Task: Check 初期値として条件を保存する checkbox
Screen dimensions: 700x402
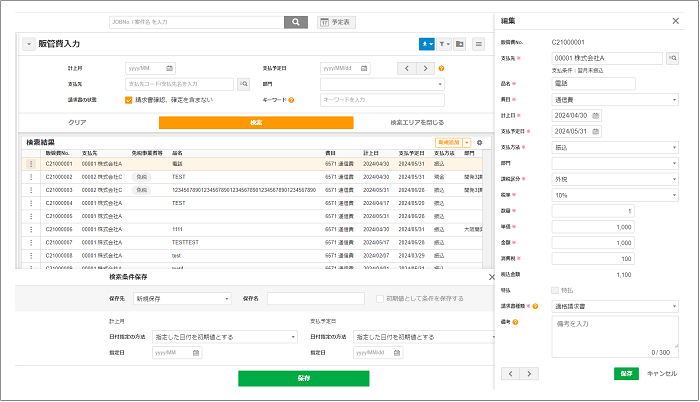Action: (x=379, y=298)
